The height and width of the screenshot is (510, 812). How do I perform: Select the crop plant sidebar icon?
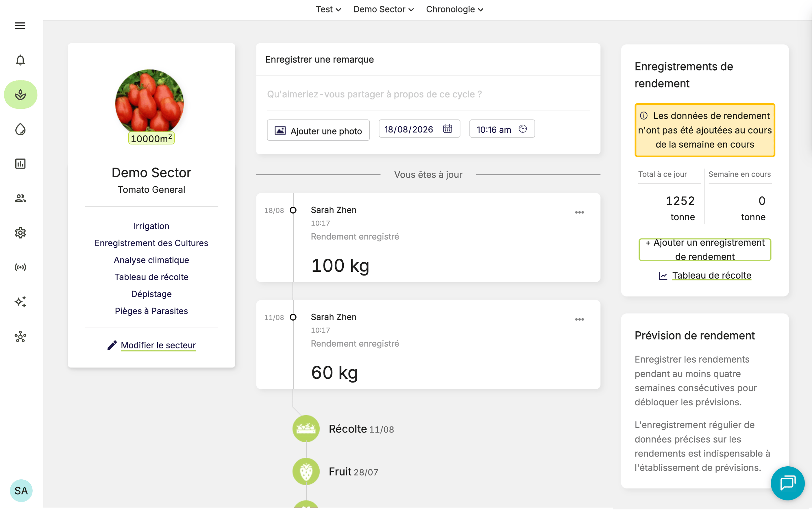tap(21, 95)
